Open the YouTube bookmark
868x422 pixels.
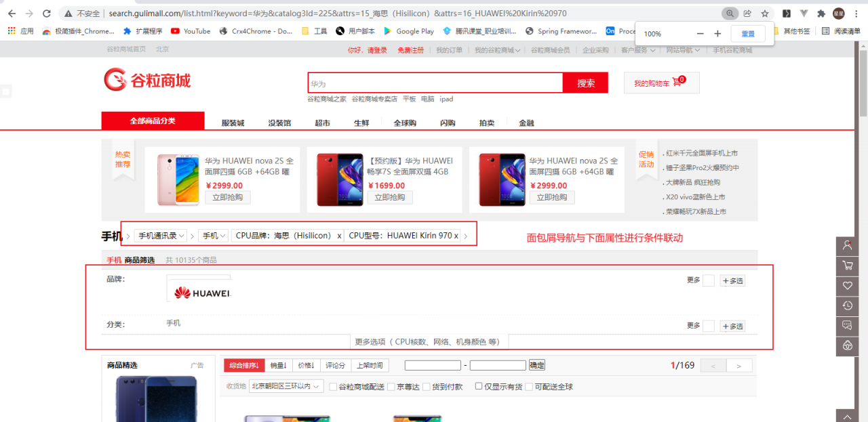pyautogui.click(x=191, y=31)
